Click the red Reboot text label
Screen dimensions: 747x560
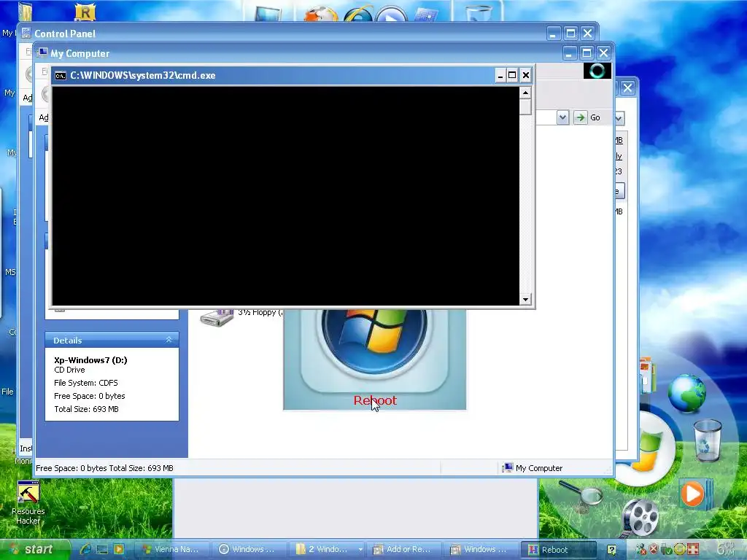[375, 400]
